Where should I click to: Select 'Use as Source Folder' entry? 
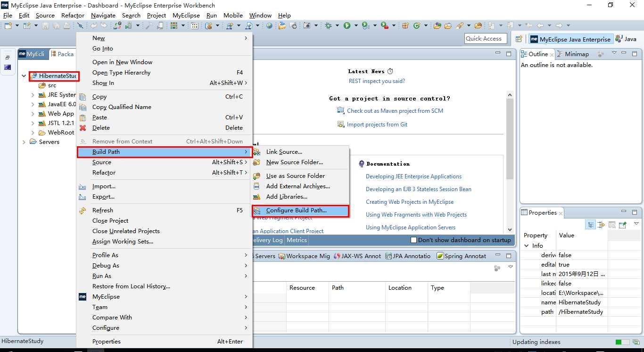296,176
